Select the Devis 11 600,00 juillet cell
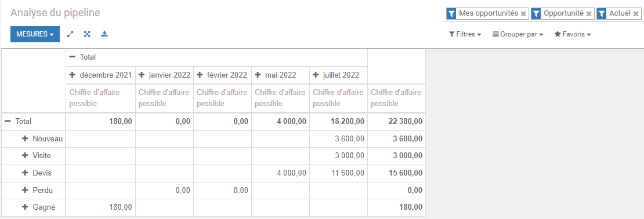644x219 pixels. coord(338,173)
